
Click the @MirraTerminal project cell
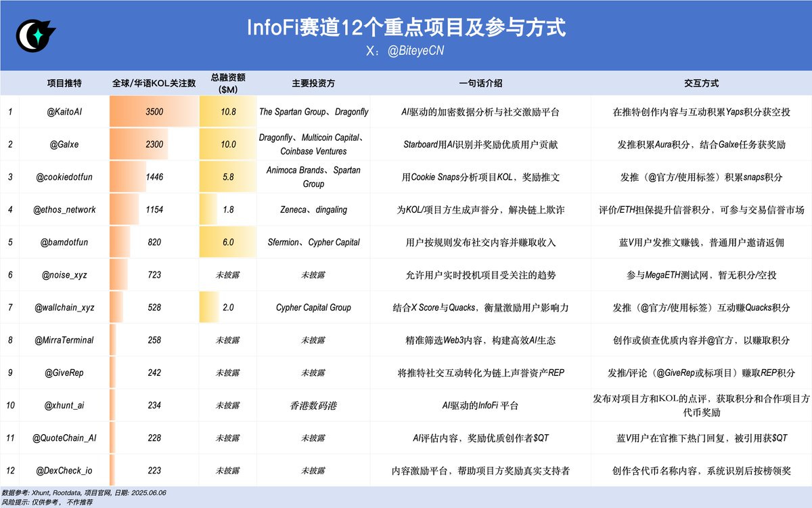[64, 339]
